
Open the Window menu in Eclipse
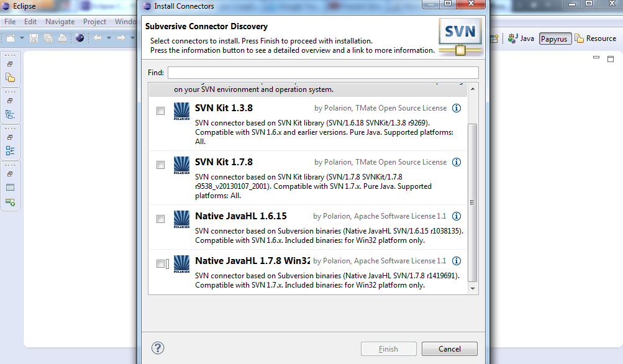coord(125,22)
